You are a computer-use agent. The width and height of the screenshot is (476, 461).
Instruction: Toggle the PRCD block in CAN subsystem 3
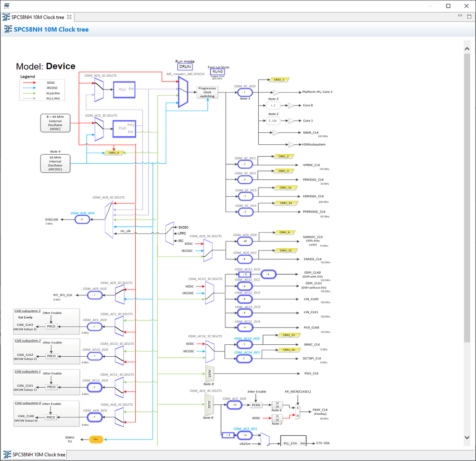pos(51,327)
